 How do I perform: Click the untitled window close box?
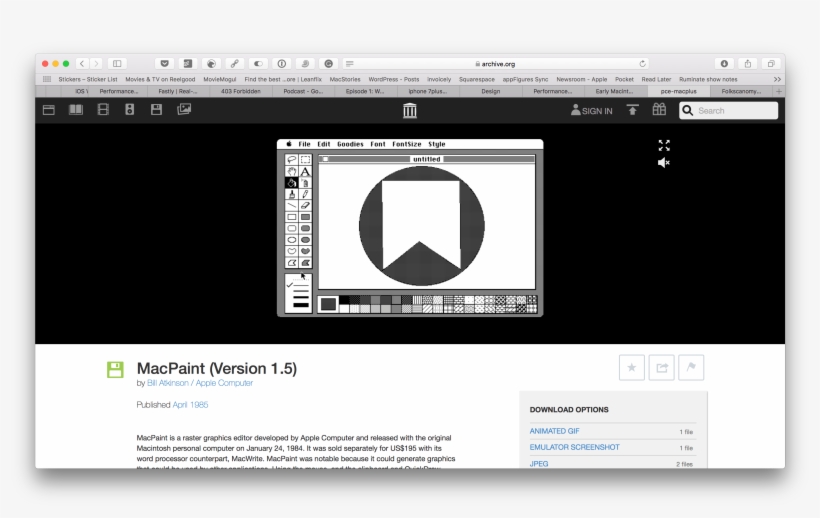click(x=325, y=159)
